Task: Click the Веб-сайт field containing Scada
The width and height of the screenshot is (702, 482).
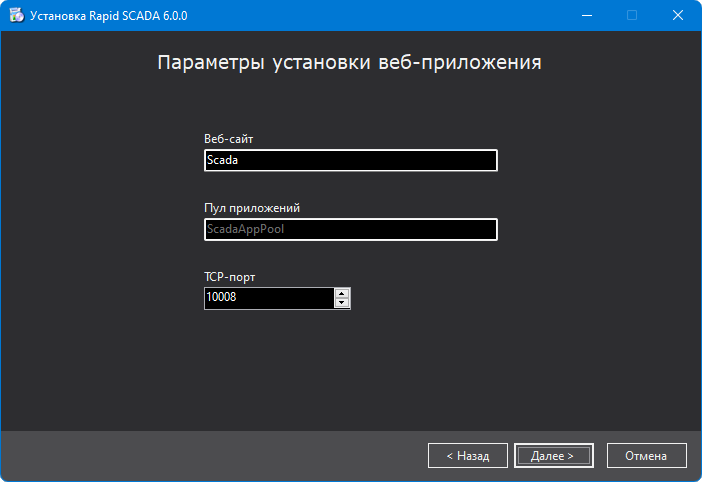Action: coord(351,160)
